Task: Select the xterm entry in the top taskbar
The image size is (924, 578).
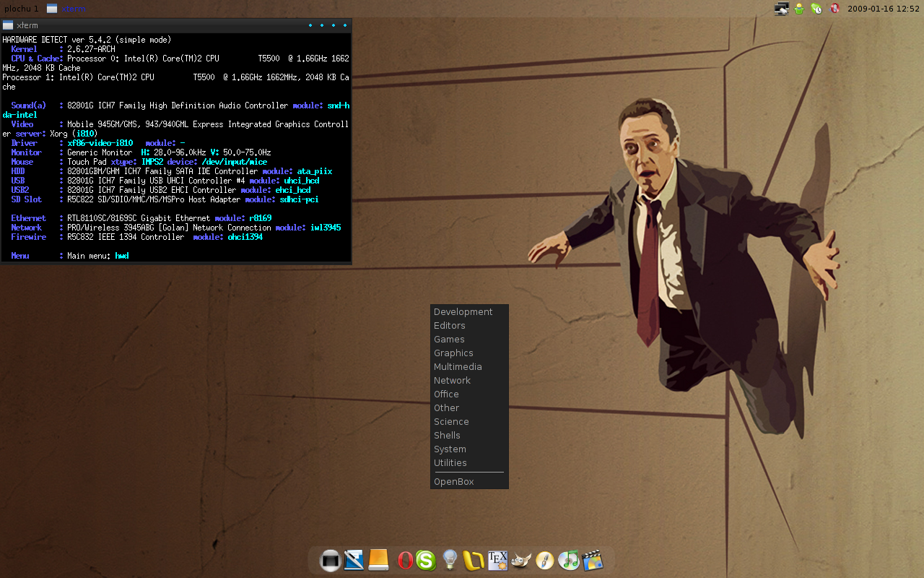Action: pos(66,9)
